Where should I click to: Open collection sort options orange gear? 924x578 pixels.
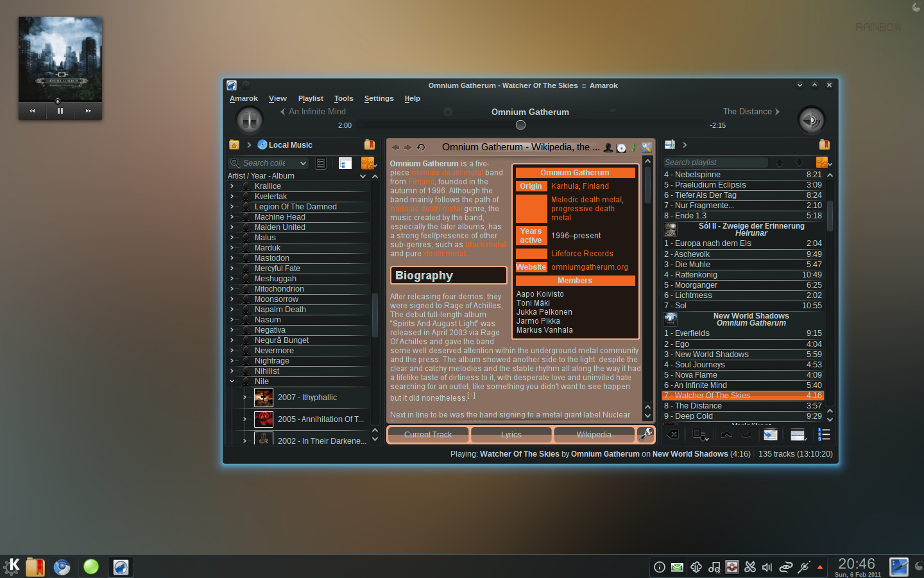click(368, 163)
